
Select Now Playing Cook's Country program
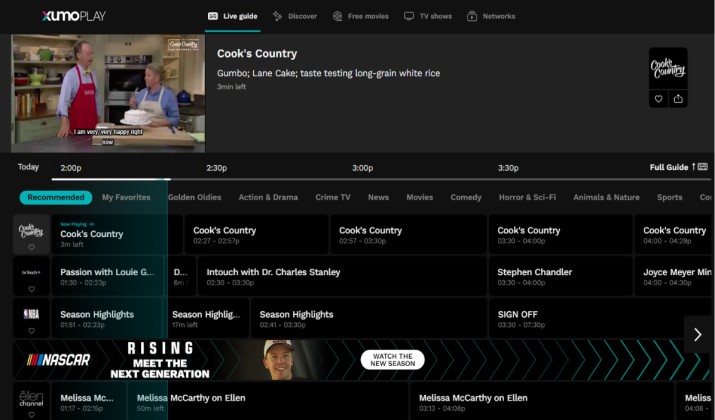point(117,234)
